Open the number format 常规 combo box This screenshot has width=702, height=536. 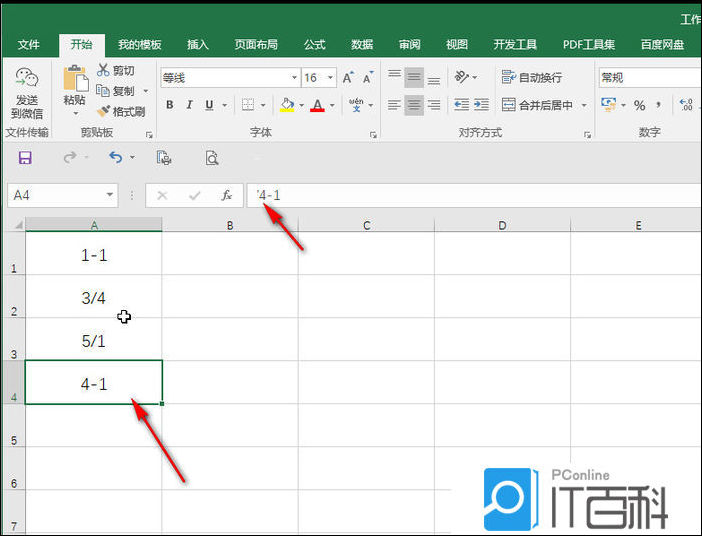click(x=650, y=78)
